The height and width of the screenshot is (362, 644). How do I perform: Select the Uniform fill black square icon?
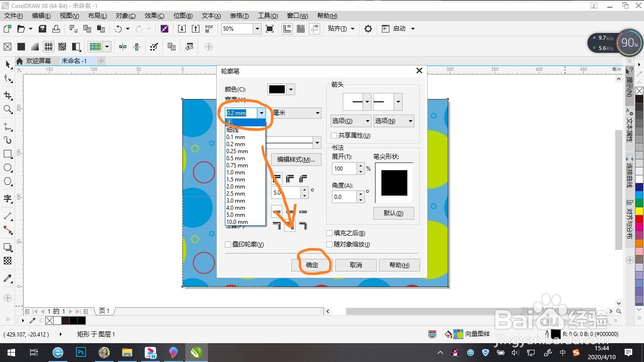click(21, 47)
